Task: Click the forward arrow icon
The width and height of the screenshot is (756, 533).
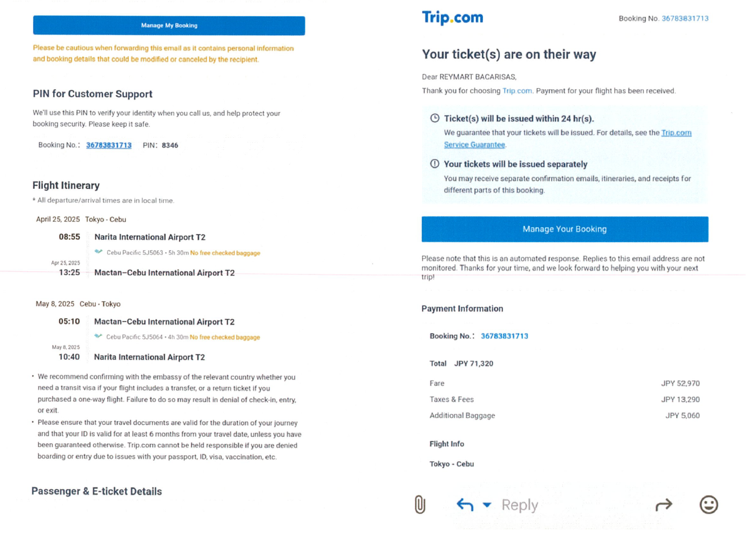Action: 662,506
